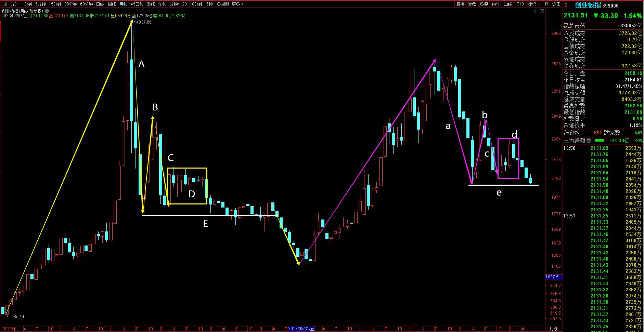
Task: Click tick row at 13:50
Action: (x=603, y=148)
